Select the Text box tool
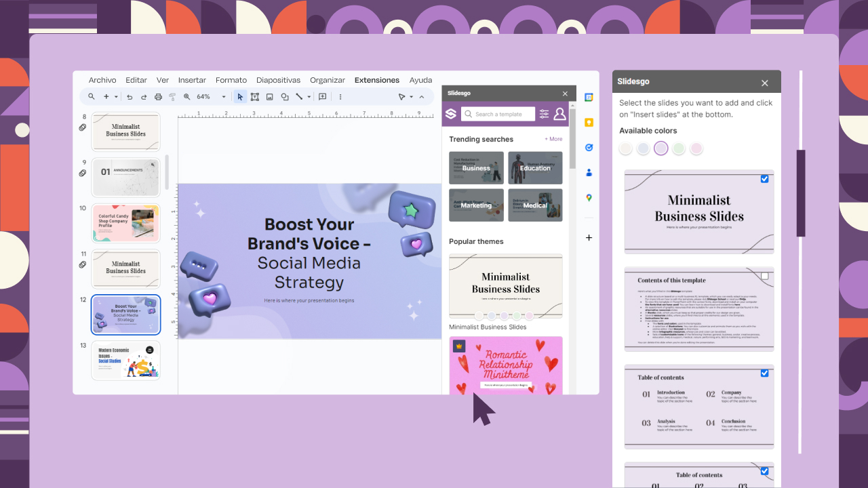 click(x=254, y=96)
